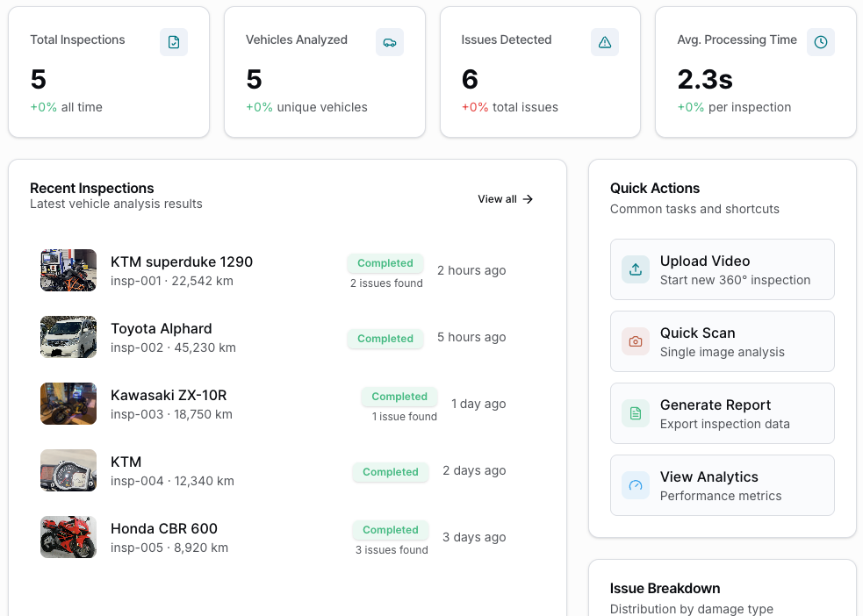
Task: Select the Toyota Alphard vehicle thumbnail
Action: point(68,337)
